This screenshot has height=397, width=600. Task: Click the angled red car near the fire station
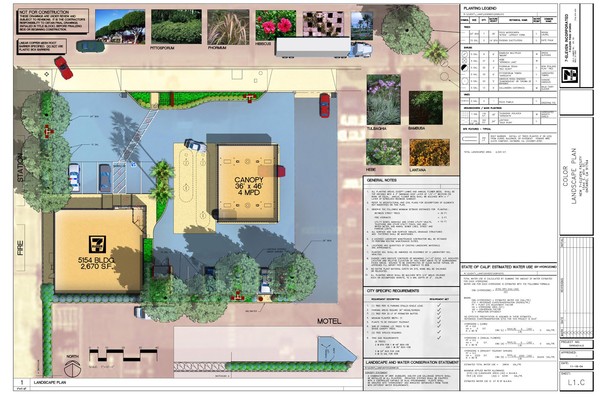pos(63,67)
